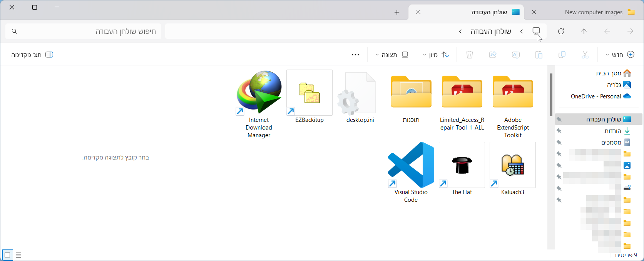
Task: Switch to details list view in status bar
Action: click(x=18, y=255)
